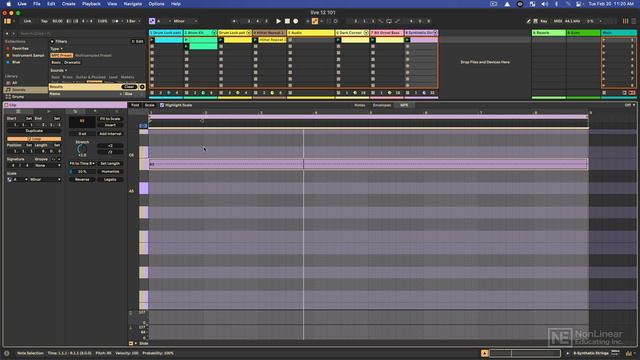Select Sounds in the browser library
This screenshot has height=360, width=640.
(25, 90)
